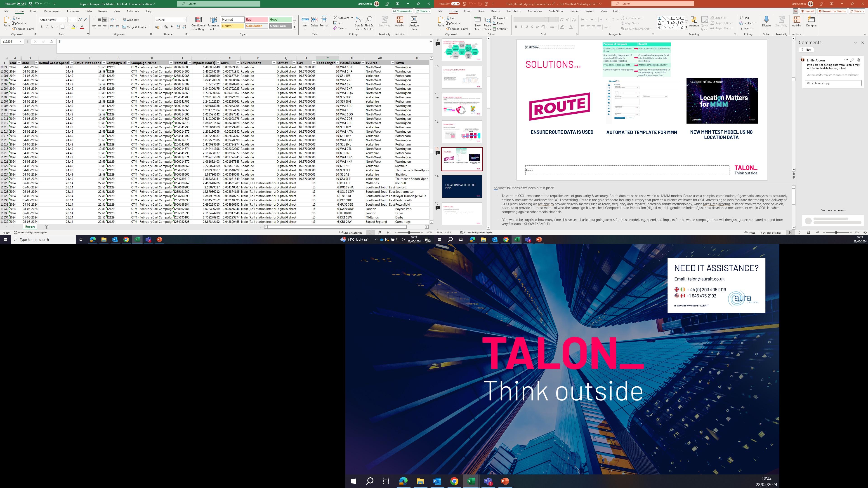Click New Slide icon in PowerPoint
Screen dimensions: 868x488
[x=477, y=20]
